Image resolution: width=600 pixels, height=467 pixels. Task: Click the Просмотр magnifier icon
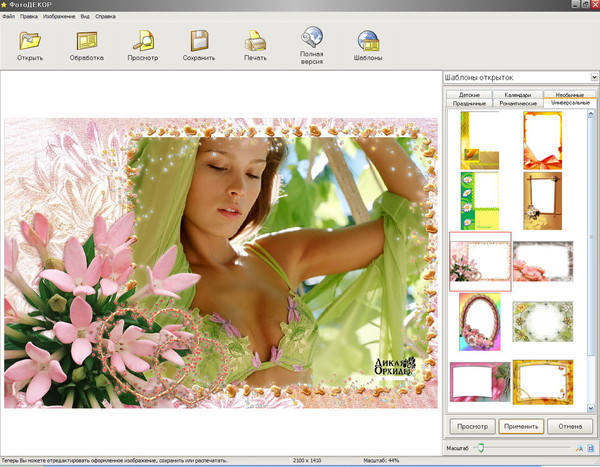coord(144,41)
